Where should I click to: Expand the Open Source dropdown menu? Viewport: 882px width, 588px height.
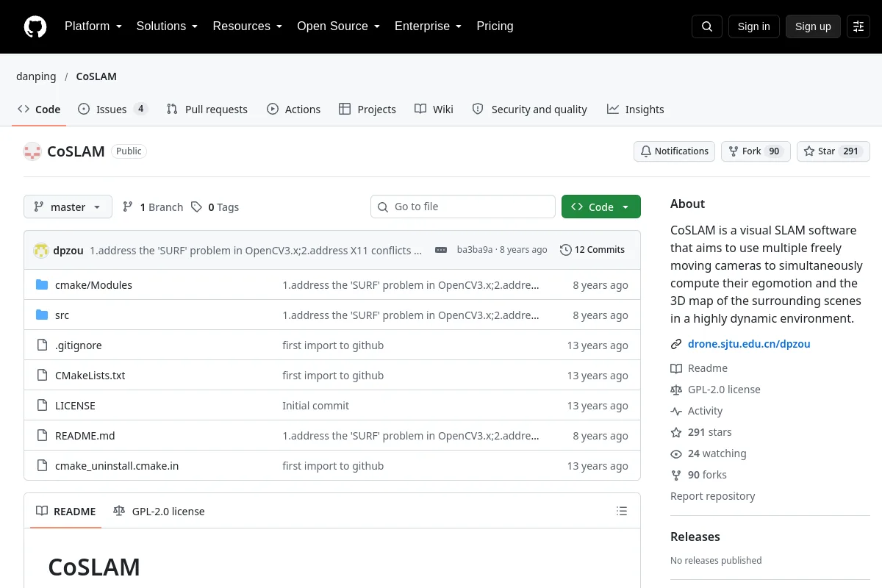click(x=339, y=26)
